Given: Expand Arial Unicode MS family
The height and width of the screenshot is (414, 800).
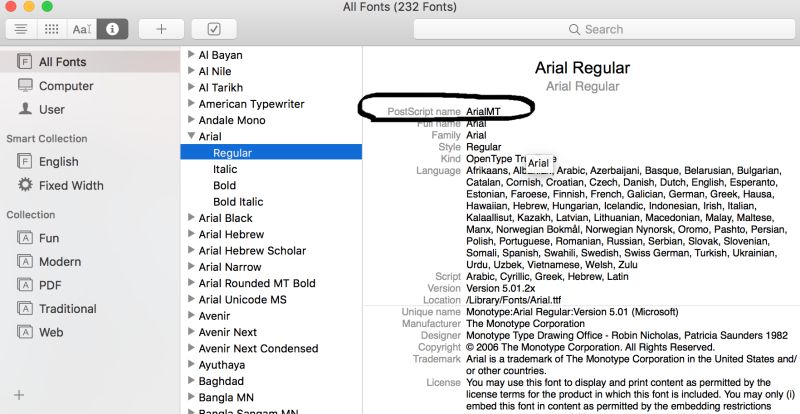Looking at the screenshot, I should [191, 299].
